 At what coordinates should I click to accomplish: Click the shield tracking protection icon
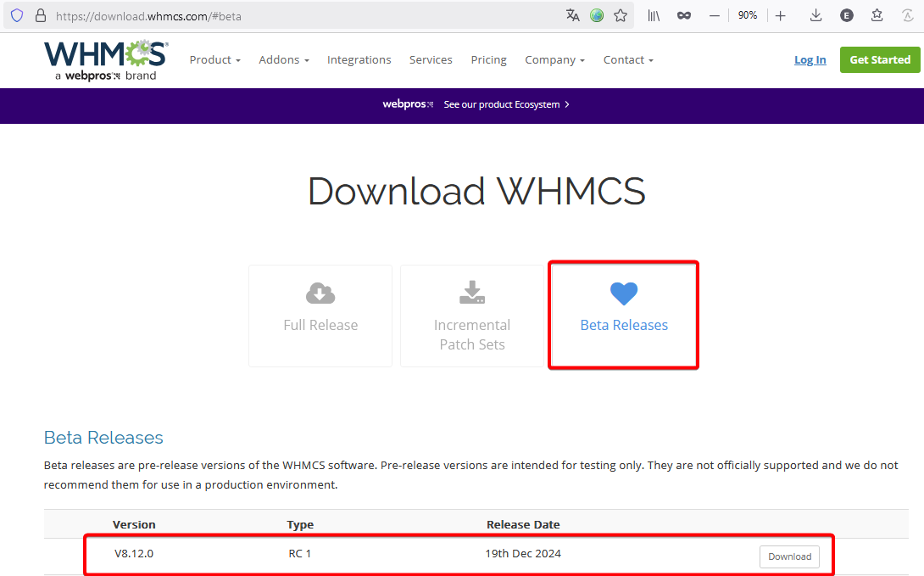[17, 15]
